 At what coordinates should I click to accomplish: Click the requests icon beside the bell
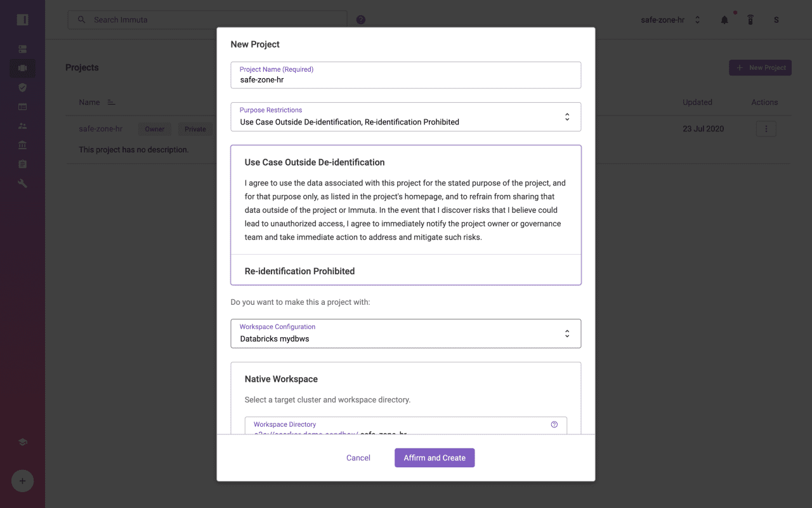coord(750,20)
